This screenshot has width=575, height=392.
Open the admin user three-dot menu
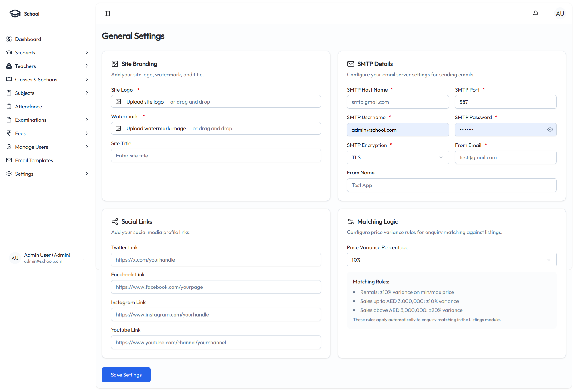click(x=84, y=258)
